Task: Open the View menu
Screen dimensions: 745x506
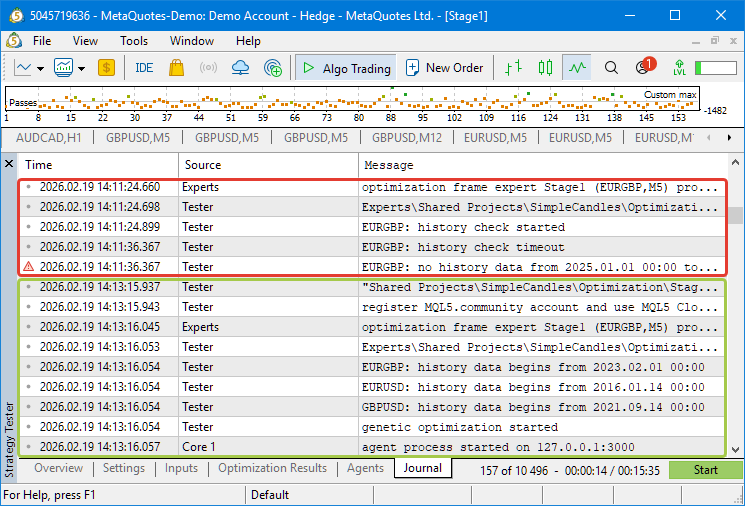Action: click(x=85, y=41)
